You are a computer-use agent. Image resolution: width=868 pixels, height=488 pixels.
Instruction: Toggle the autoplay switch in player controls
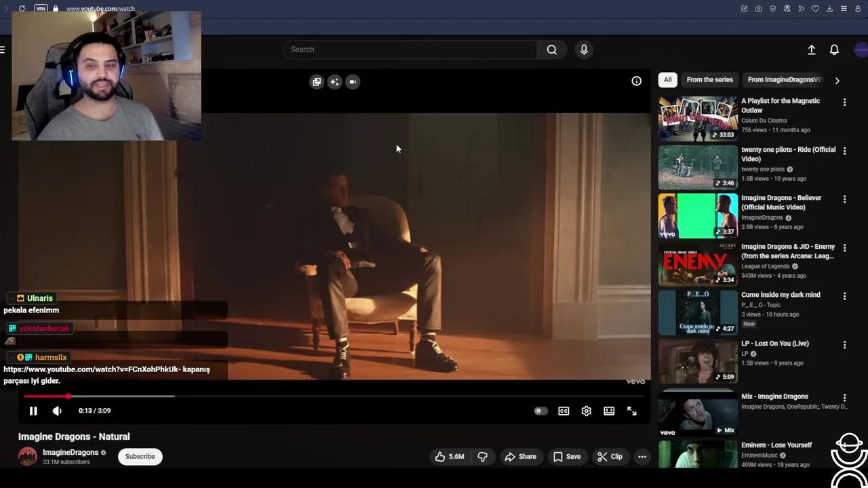click(540, 411)
